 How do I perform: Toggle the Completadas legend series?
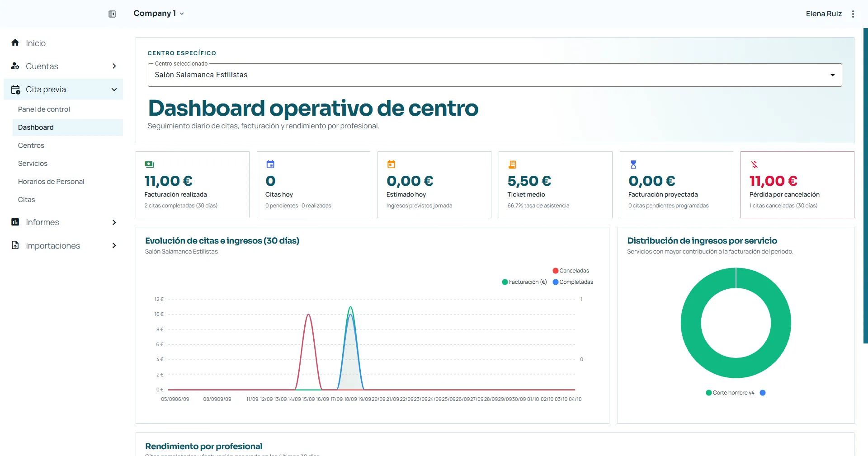pyautogui.click(x=573, y=282)
